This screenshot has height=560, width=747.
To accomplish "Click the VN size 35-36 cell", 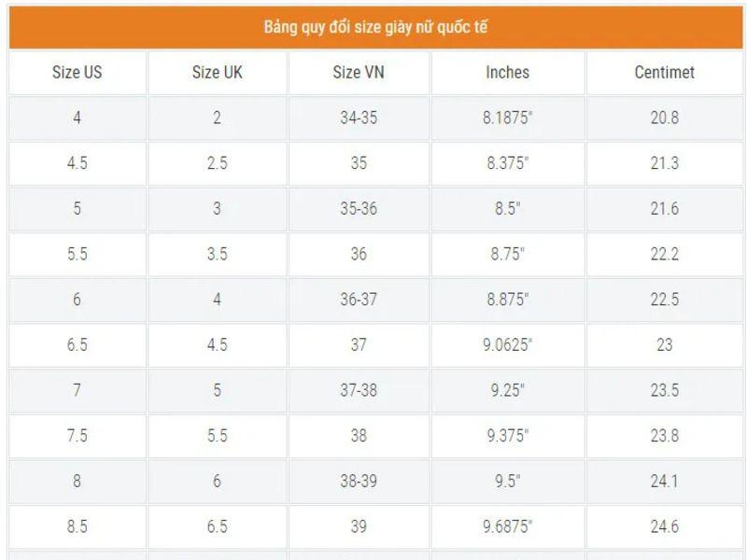I will tap(359, 209).
